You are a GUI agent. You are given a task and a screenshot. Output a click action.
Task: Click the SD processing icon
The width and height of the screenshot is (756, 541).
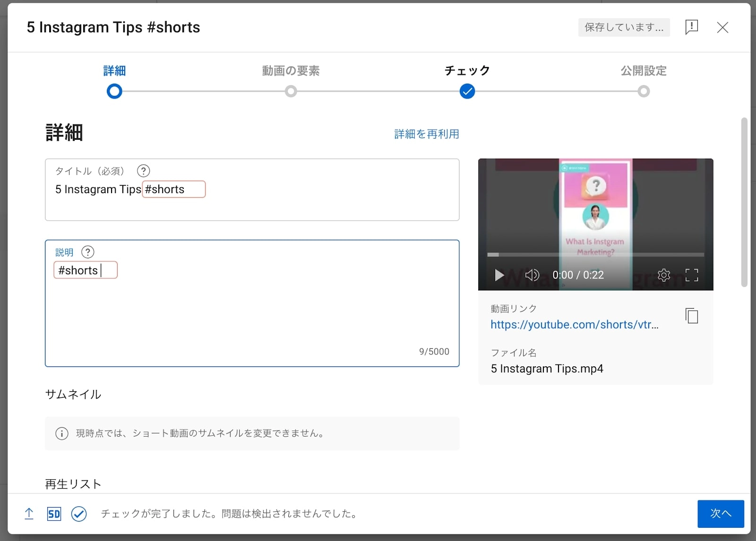tap(54, 514)
